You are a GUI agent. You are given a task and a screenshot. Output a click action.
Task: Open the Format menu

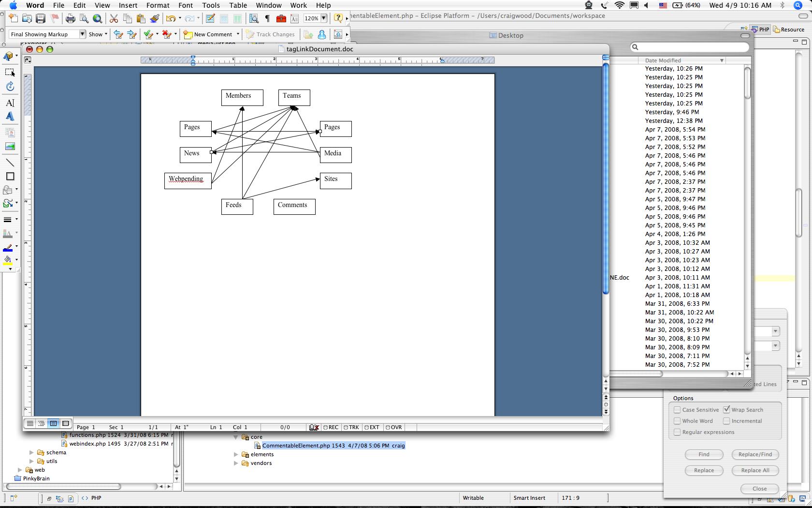(158, 5)
